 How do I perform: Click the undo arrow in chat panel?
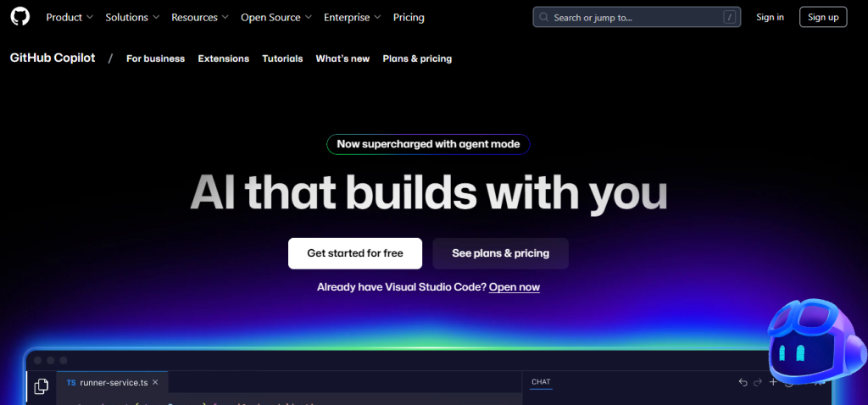click(x=743, y=382)
